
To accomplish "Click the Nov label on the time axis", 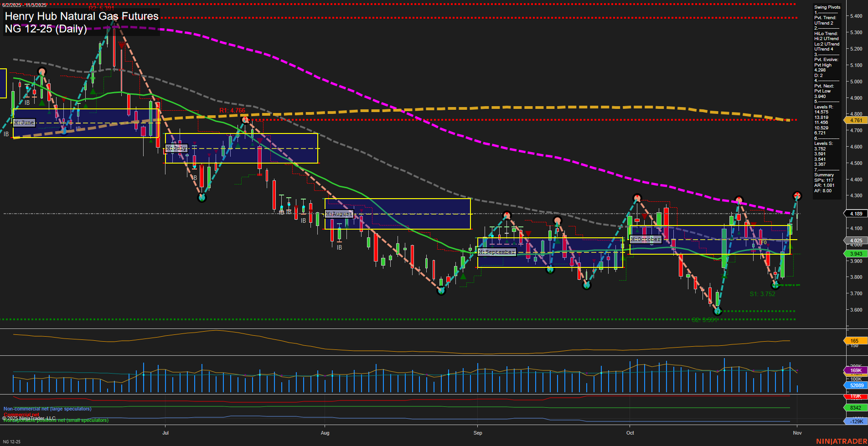I will click(x=797, y=433).
